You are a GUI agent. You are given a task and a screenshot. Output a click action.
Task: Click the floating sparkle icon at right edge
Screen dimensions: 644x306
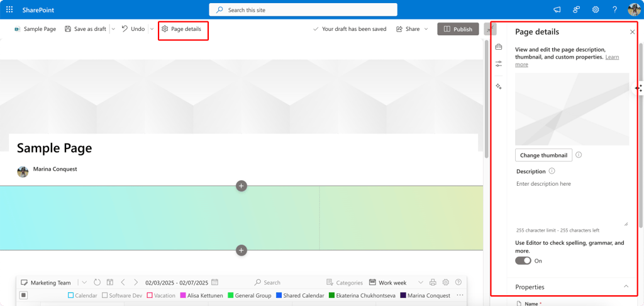pos(638,88)
